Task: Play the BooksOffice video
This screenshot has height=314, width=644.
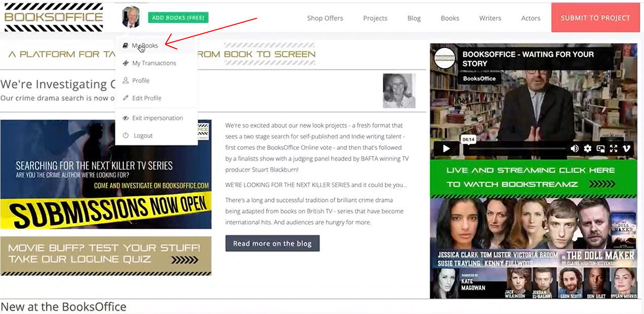Action: pyautogui.click(x=446, y=148)
